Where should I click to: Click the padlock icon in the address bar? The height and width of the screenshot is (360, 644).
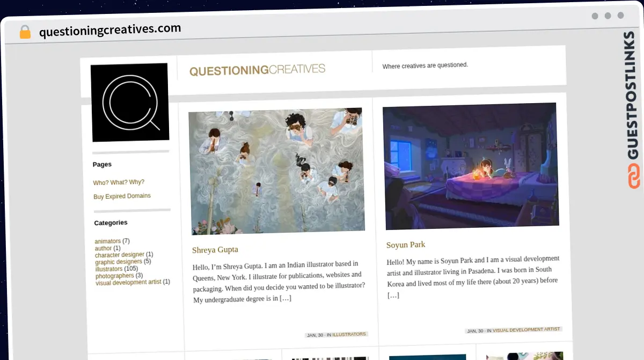pyautogui.click(x=25, y=32)
